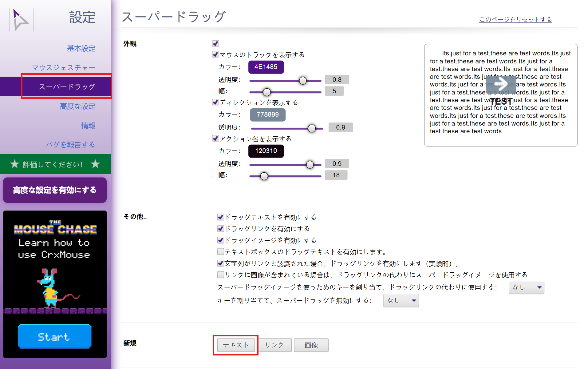Click the left star in the rating banner
This screenshot has height=369, width=588.
pos(14,164)
